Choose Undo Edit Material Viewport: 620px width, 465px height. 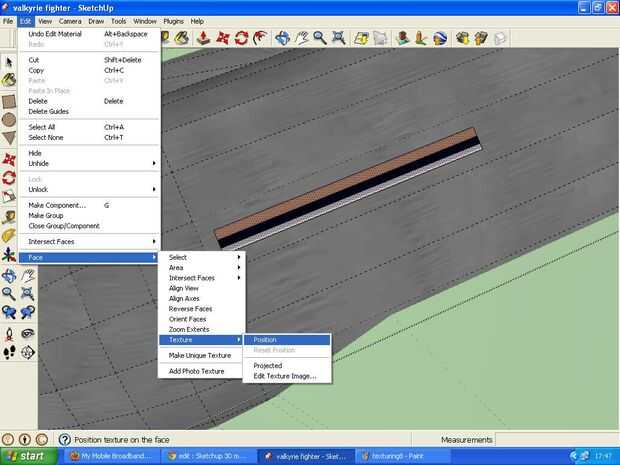tap(89, 34)
